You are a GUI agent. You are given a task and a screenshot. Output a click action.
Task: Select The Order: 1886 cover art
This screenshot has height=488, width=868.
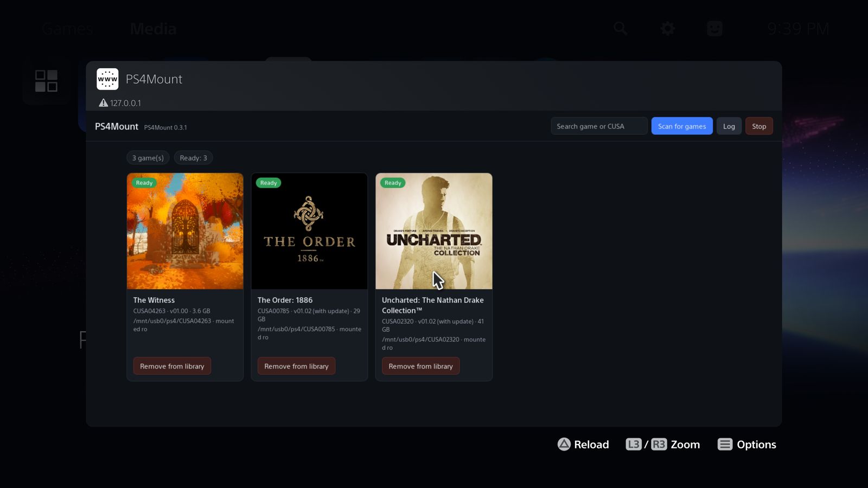pyautogui.click(x=309, y=231)
